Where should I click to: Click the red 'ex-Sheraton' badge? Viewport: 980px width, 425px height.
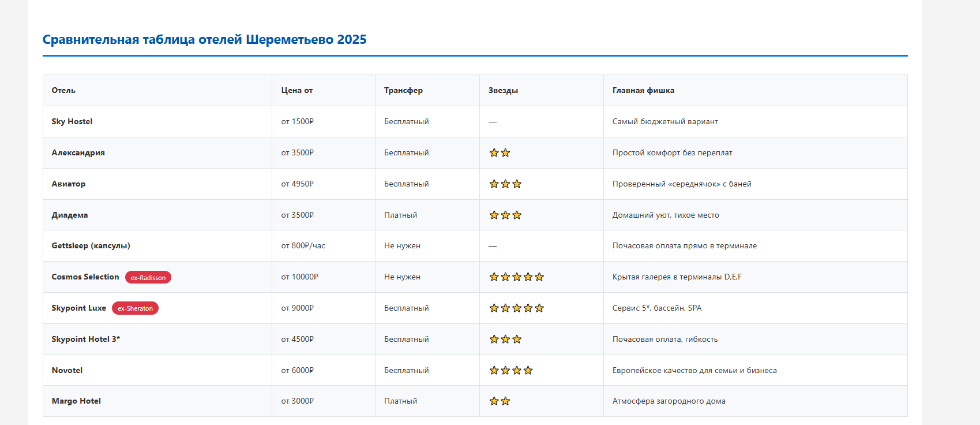(x=135, y=308)
